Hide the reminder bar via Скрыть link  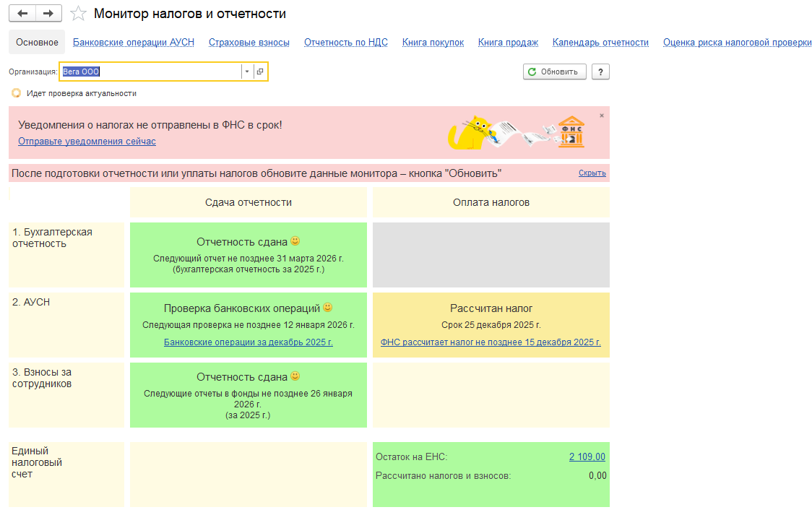coord(592,173)
